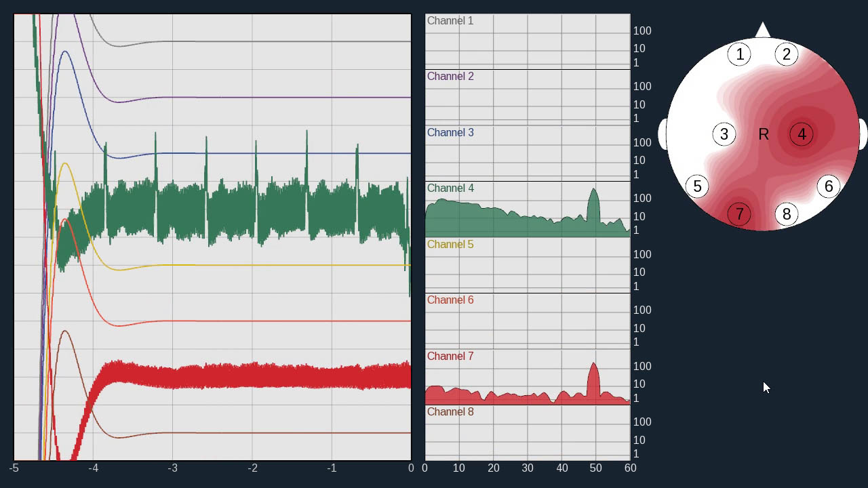Select electrode 8 on the head map

[x=787, y=214]
